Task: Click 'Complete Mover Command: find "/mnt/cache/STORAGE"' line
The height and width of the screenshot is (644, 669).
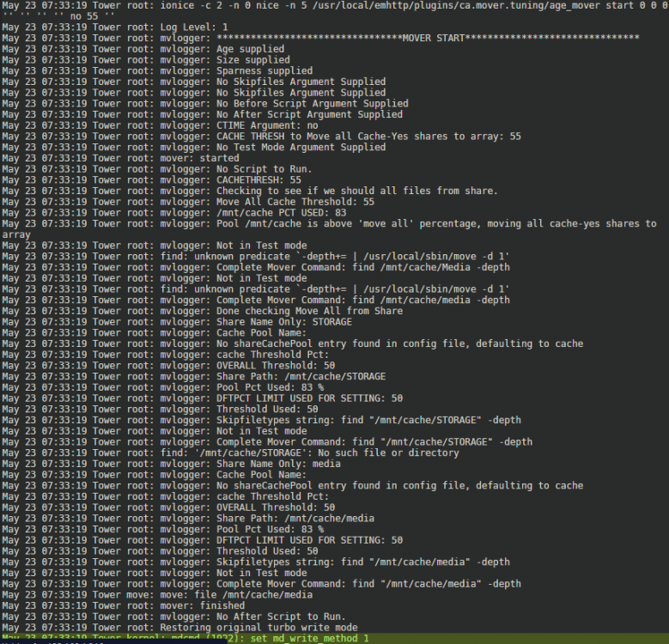Action: tap(267, 442)
